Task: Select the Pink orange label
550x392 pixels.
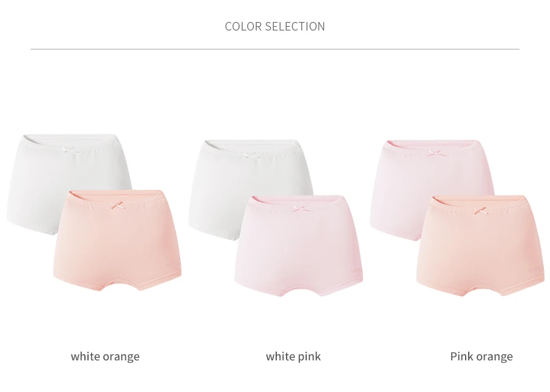Action: tap(482, 357)
